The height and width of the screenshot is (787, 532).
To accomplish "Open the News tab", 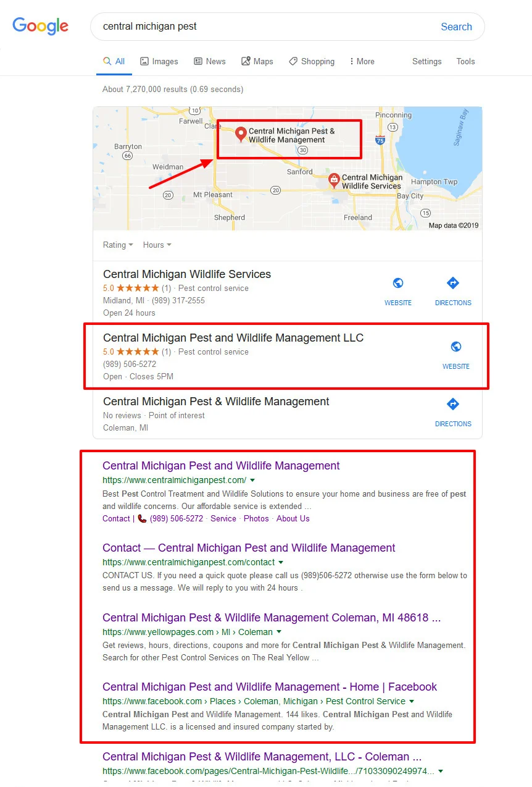I will pyautogui.click(x=210, y=61).
